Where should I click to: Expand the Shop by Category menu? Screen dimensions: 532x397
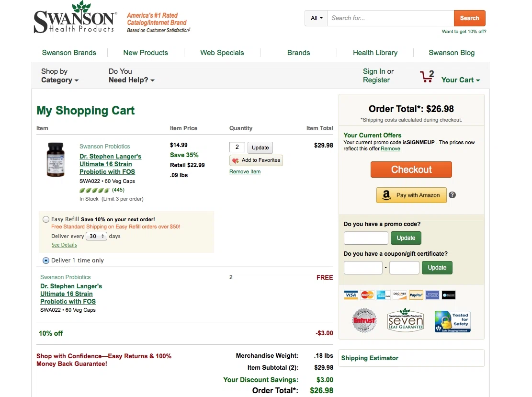pyautogui.click(x=60, y=76)
